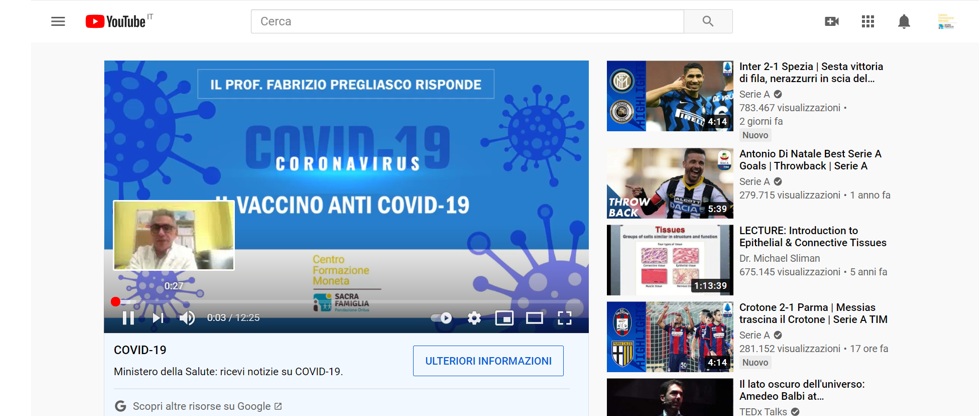
Task: Open Il lato oscuro dell'universo thumbnail
Action: point(670,397)
